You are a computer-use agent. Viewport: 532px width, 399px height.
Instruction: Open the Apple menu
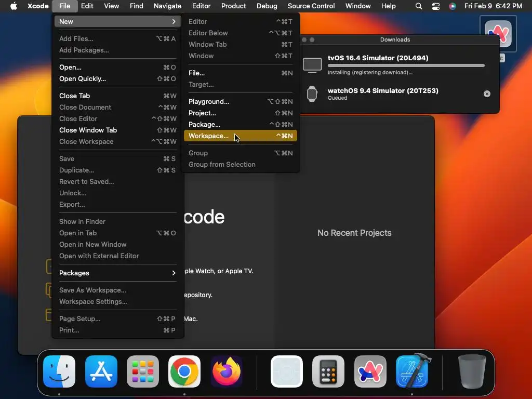14,6
